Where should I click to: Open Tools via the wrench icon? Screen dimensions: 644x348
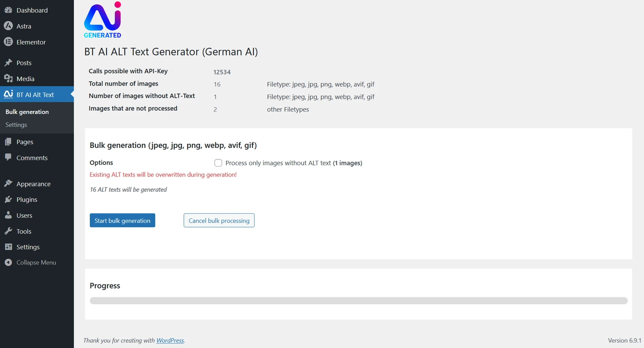pyautogui.click(x=9, y=231)
